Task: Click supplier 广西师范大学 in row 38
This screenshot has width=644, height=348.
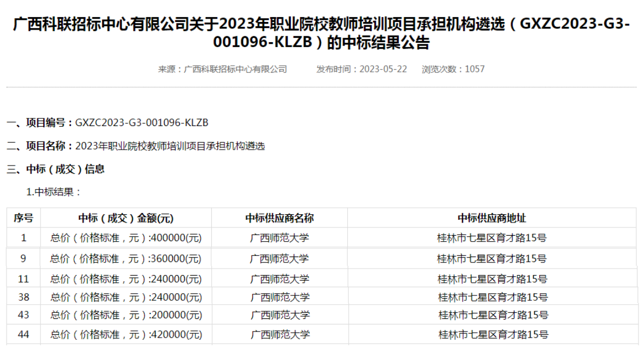Action: pyautogui.click(x=280, y=297)
